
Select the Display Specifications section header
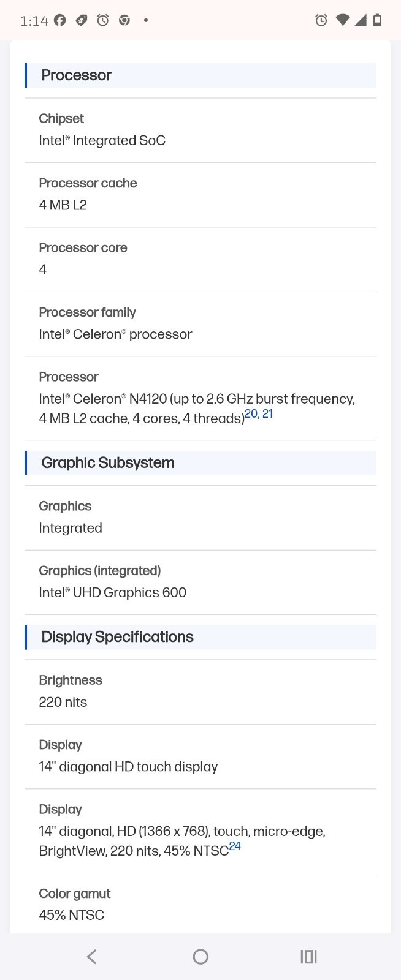(200, 637)
